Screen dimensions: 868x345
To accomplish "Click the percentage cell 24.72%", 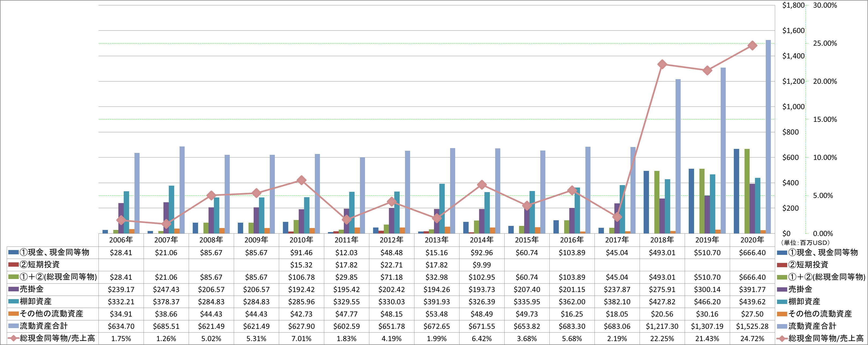I will click(x=752, y=339).
